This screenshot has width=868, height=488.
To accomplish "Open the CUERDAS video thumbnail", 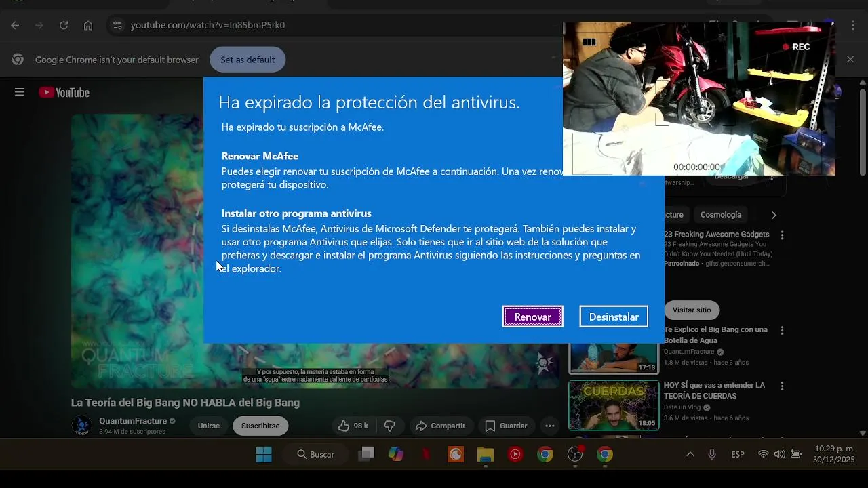I will (614, 405).
